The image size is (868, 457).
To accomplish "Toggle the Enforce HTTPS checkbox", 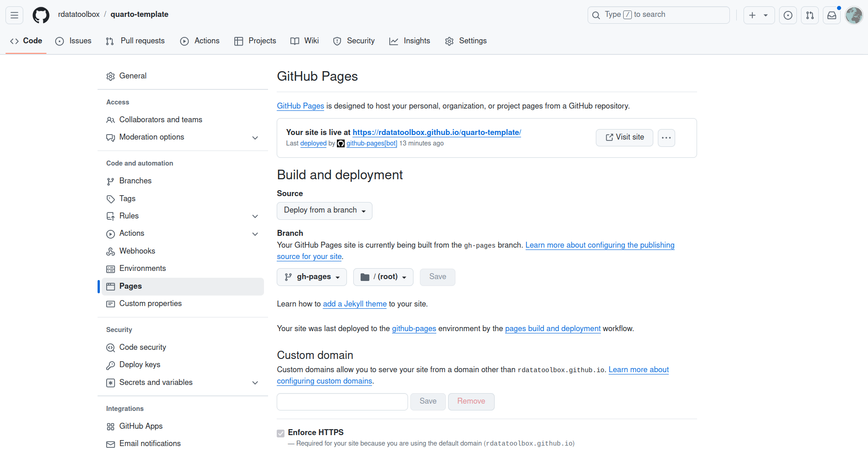I will pyautogui.click(x=281, y=433).
